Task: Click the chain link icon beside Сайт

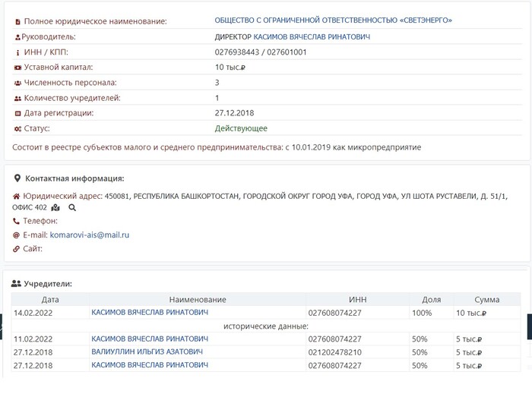Action: point(17,248)
